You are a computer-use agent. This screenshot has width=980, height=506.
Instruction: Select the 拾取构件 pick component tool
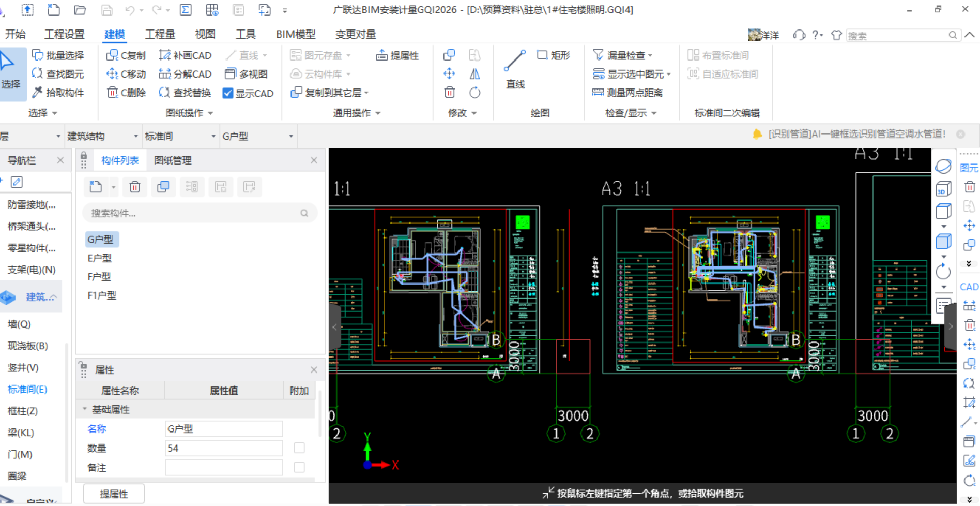58,92
